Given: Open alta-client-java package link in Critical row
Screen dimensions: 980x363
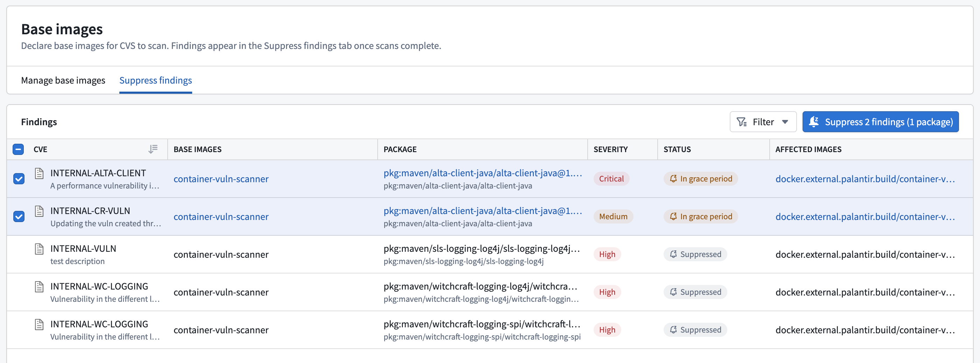Looking at the screenshot, I should click(x=483, y=173).
